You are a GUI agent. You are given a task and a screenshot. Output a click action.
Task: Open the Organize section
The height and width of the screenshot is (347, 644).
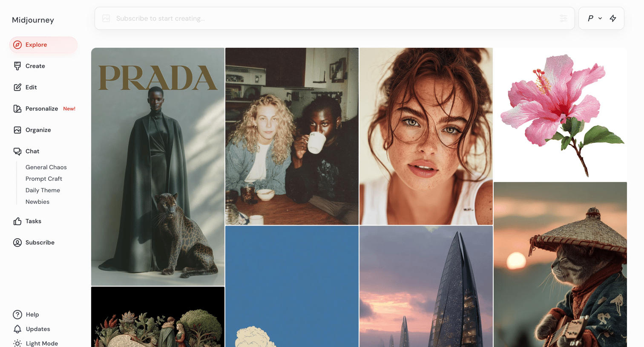pyautogui.click(x=43, y=130)
